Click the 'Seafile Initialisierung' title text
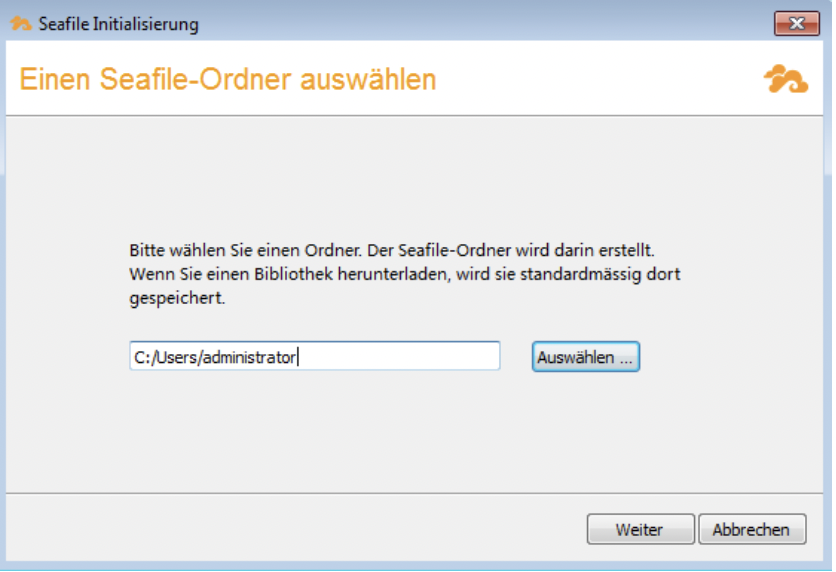Viewport: 836px width, 572px height. tap(118, 24)
